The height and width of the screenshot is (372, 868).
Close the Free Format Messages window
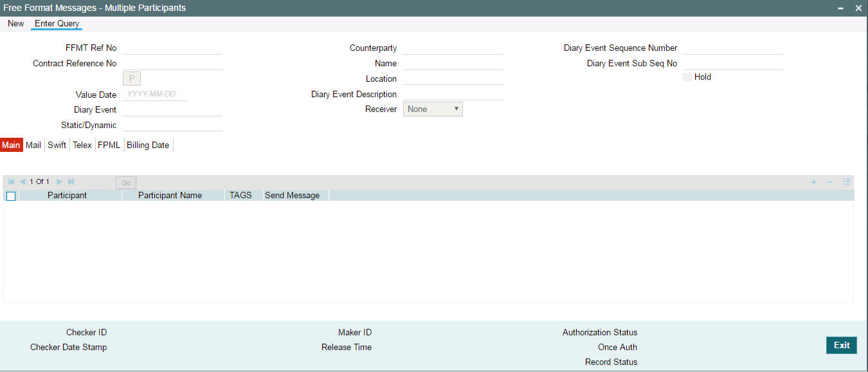tap(858, 8)
